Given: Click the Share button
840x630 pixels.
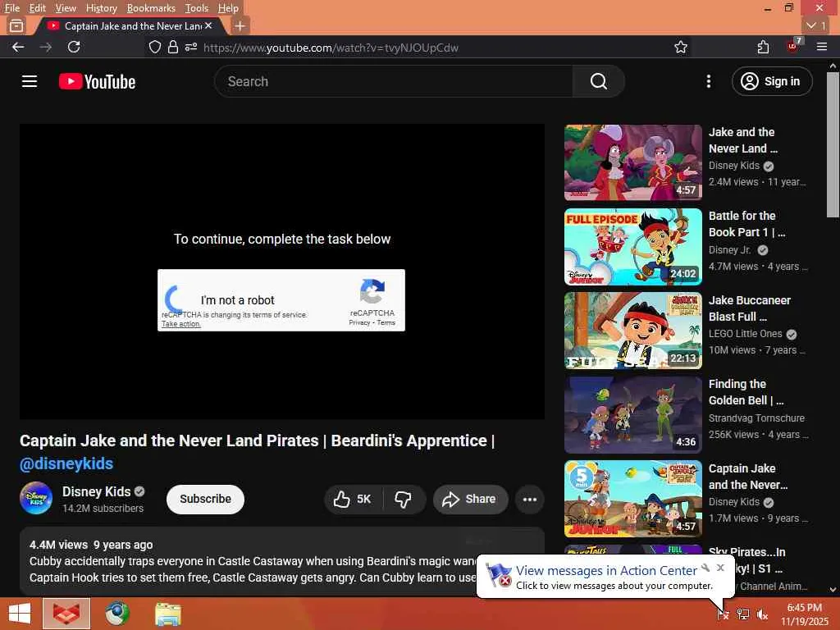Looking at the screenshot, I should tap(470, 500).
